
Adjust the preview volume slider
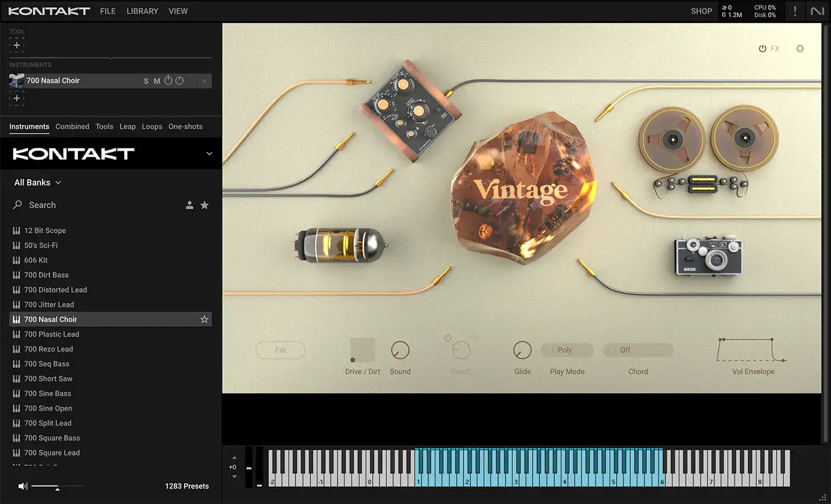(57, 487)
